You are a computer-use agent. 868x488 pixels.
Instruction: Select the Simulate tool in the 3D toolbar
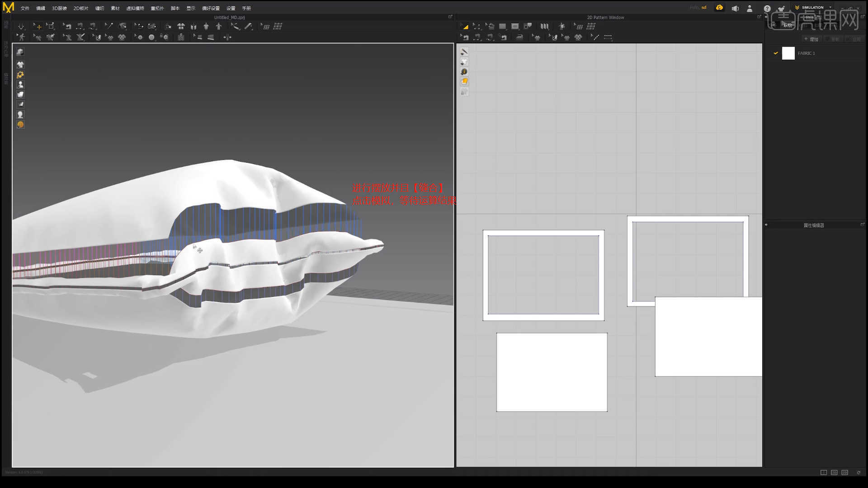pyautogui.click(x=21, y=26)
